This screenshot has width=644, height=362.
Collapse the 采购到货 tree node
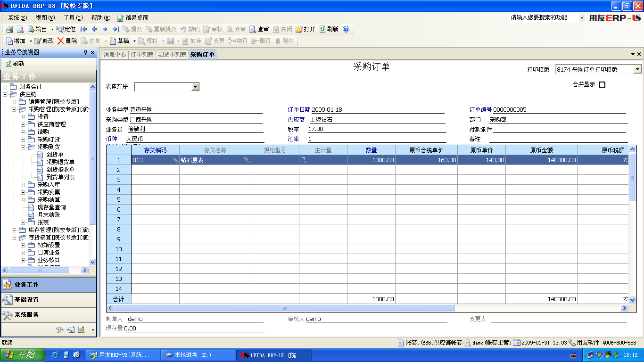click(23, 147)
